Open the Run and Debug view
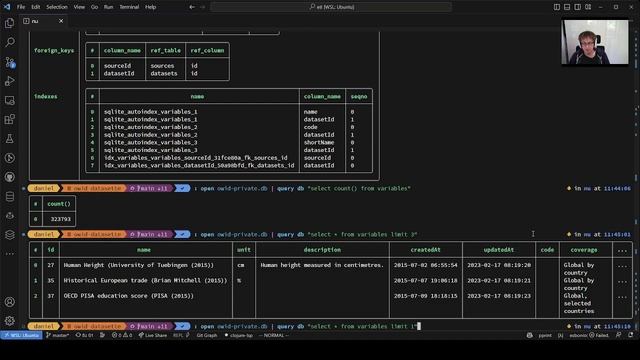The height and width of the screenshot is (360, 640). (x=10, y=81)
